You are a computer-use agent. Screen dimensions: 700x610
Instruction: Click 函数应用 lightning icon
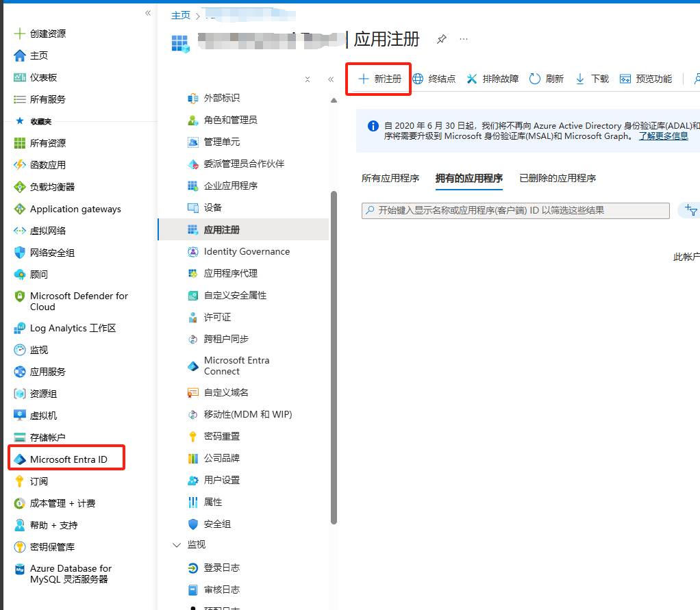pyautogui.click(x=20, y=165)
